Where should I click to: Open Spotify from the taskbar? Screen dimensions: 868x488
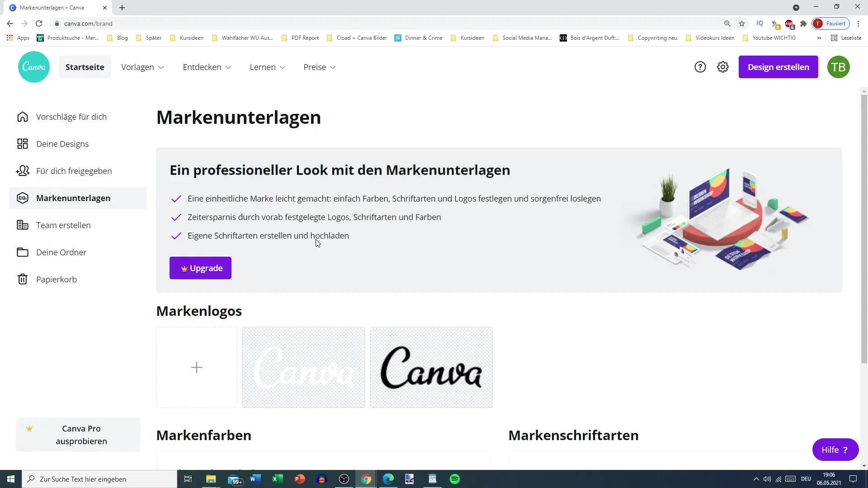tap(455, 479)
